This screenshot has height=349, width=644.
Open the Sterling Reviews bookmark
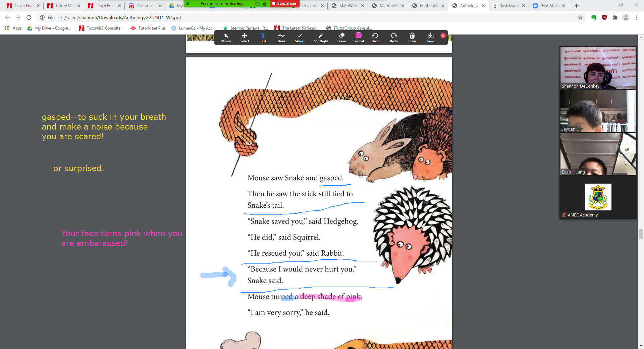(245, 28)
